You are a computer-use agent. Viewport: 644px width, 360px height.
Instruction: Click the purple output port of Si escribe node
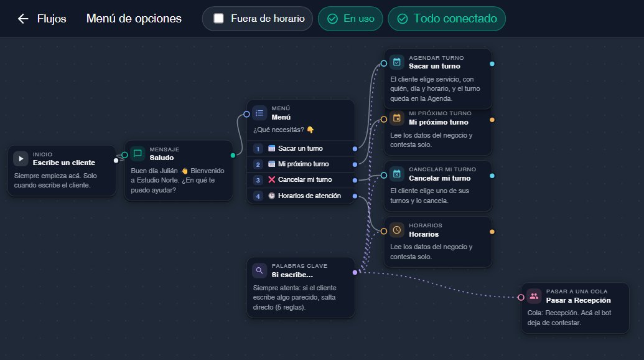tap(355, 272)
